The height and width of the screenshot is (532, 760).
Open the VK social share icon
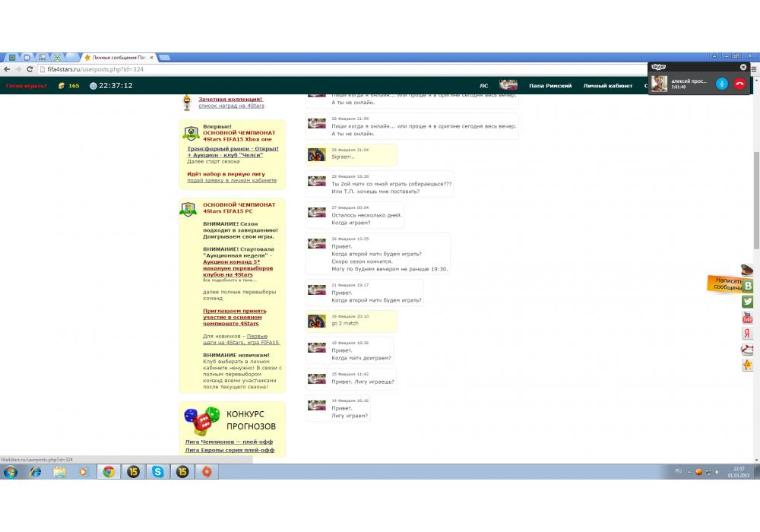(x=748, y=286)
